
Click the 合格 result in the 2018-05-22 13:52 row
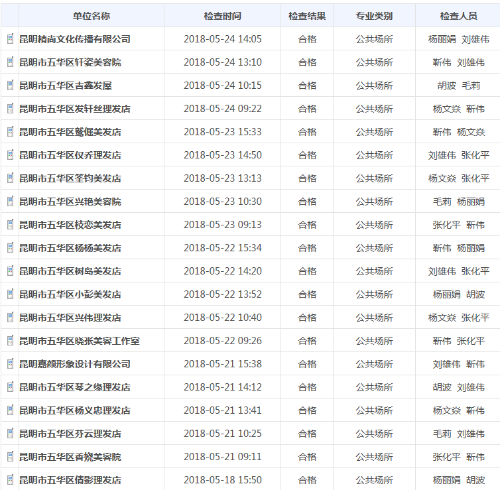point(307,294)
